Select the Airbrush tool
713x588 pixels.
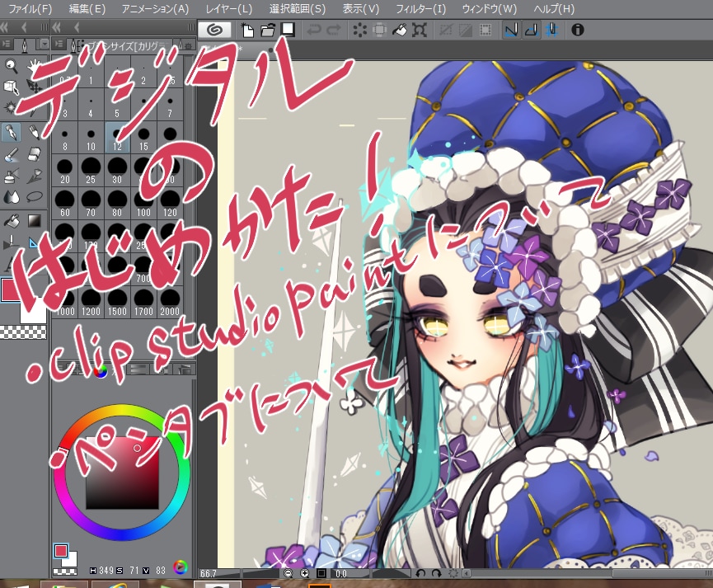pos(12,176)
